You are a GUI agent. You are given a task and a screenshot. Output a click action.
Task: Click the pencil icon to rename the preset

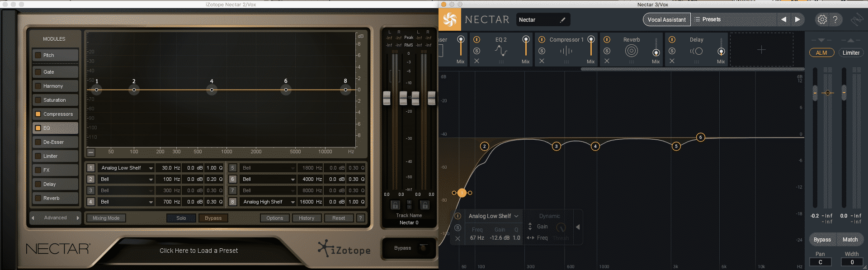tap(562, 20)
